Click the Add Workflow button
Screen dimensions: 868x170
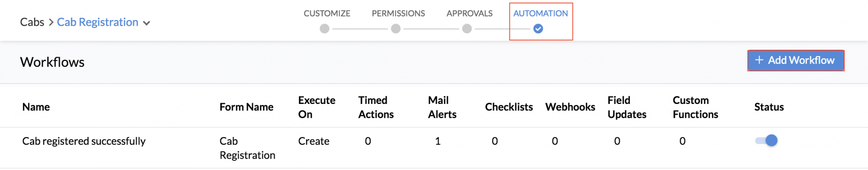(x=796, y=60)
